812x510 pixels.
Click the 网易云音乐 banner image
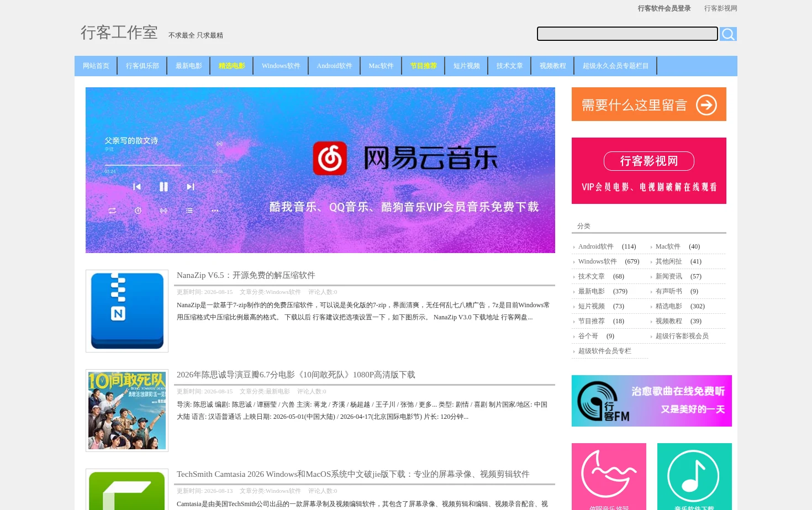pyautogui.click(x=320, y=170)
